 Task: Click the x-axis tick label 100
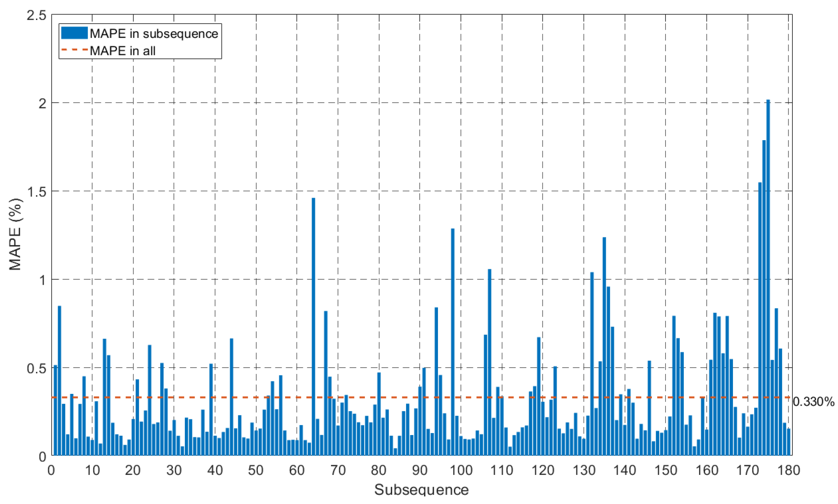point(461,470)
